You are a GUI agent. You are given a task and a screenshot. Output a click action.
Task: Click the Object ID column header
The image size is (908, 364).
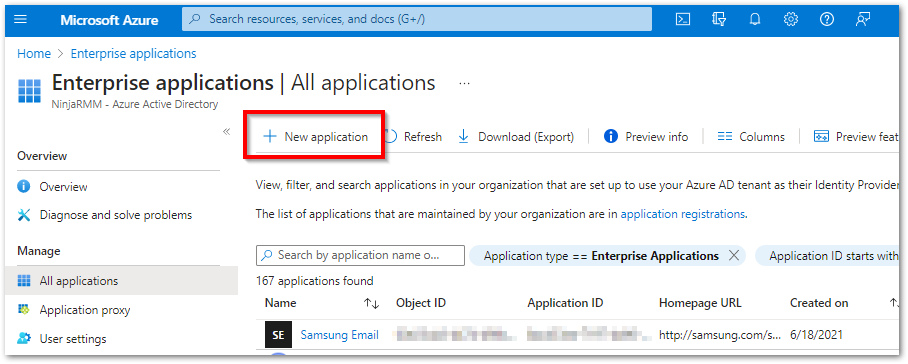(x=421, y=303)
